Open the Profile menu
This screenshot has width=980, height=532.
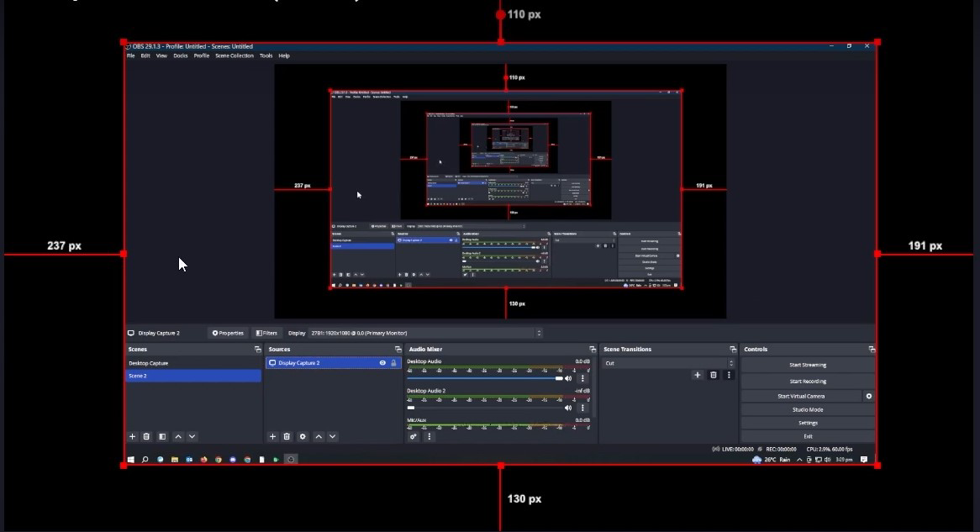[x=201, y=55]
